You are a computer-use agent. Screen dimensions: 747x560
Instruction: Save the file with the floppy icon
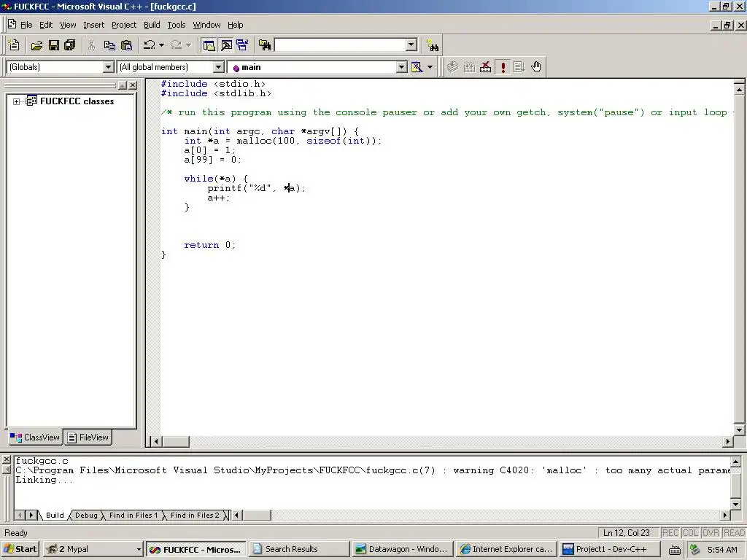click(x=54, y=45)
